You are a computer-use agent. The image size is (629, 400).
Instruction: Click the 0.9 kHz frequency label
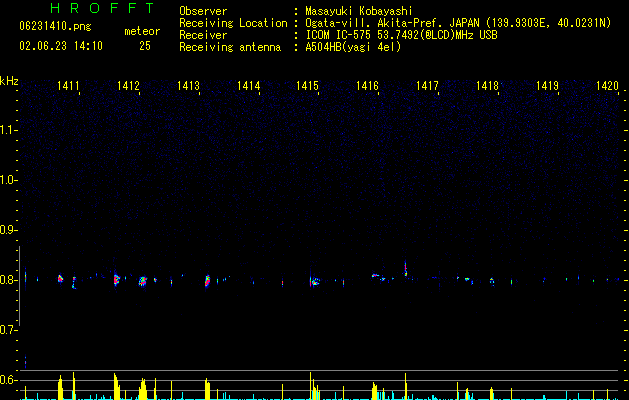coord(8,230)
